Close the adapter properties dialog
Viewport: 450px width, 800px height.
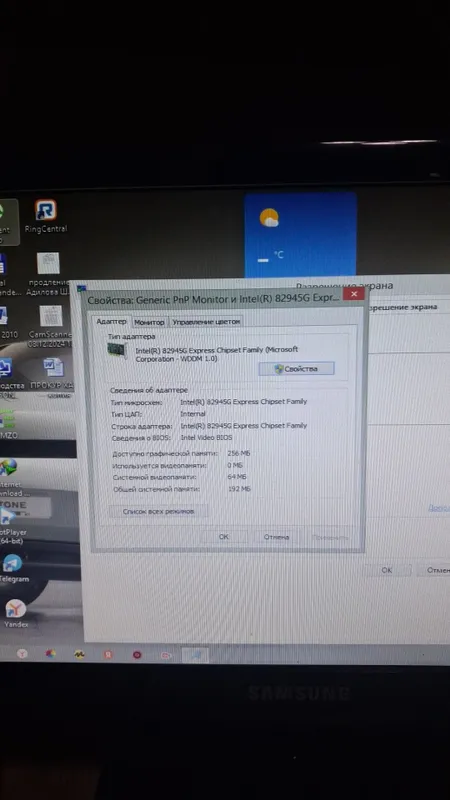tap(354, 294)
